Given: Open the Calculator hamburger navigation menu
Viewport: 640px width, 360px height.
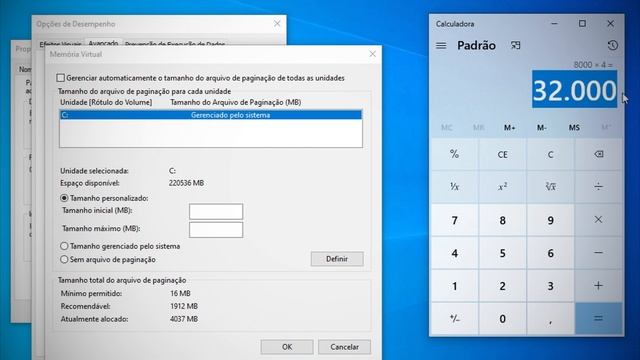Looking at the screenshot, I should (441, 45).
